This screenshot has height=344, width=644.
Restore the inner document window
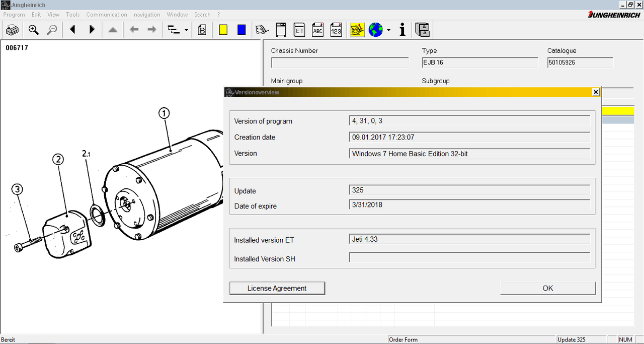tap(630, 5)
